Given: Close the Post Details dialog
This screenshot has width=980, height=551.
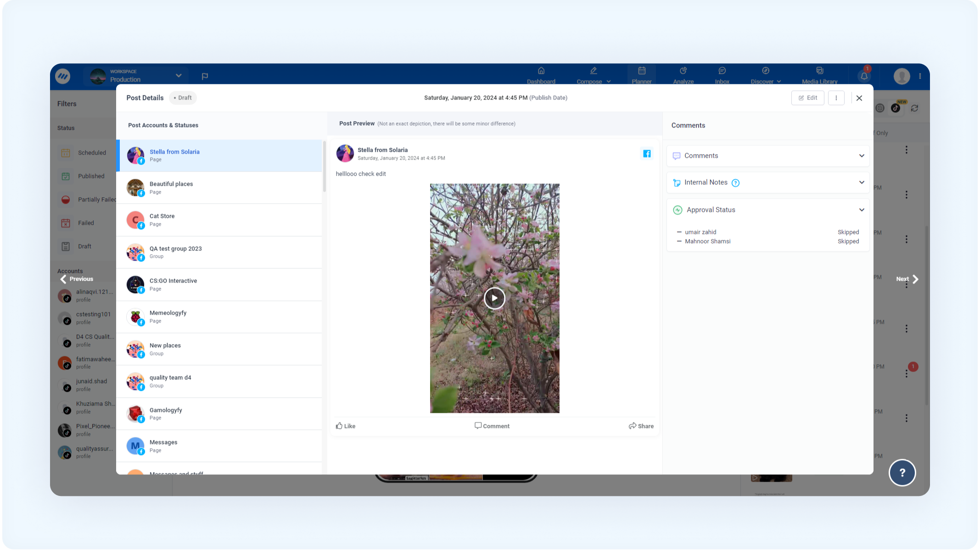Looking at the screenshot, I should coord(859,98).
